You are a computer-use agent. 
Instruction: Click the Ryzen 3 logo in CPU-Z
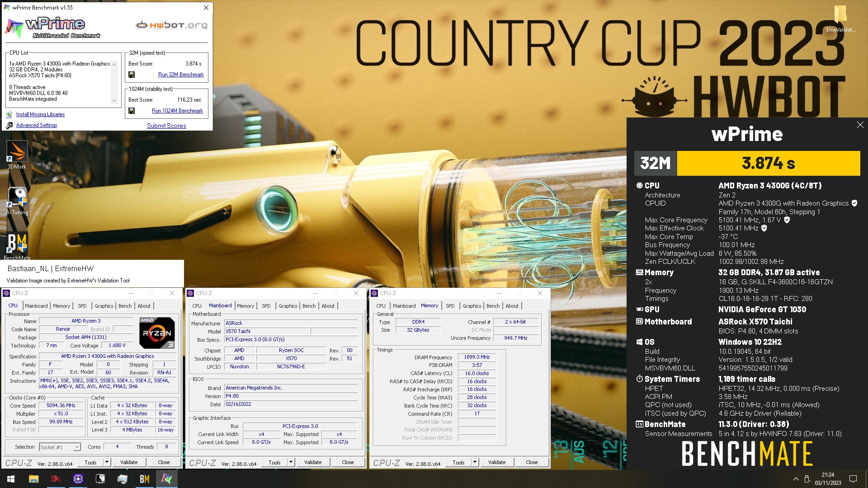(157, 333)
